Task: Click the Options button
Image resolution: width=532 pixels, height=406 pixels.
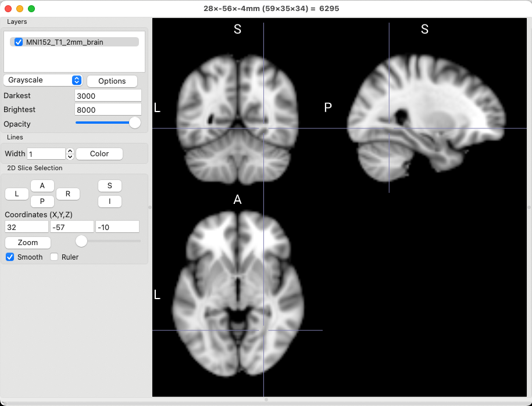Action: [x=112, y=81]
